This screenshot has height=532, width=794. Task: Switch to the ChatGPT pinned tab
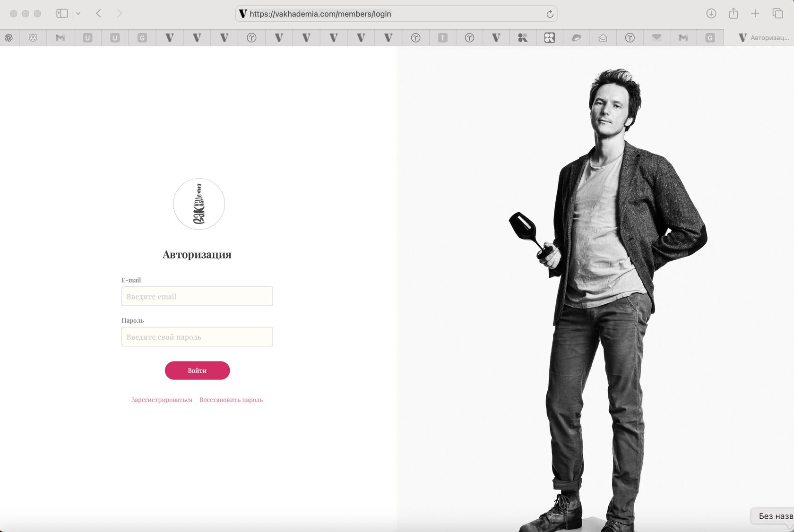[9, 38]
